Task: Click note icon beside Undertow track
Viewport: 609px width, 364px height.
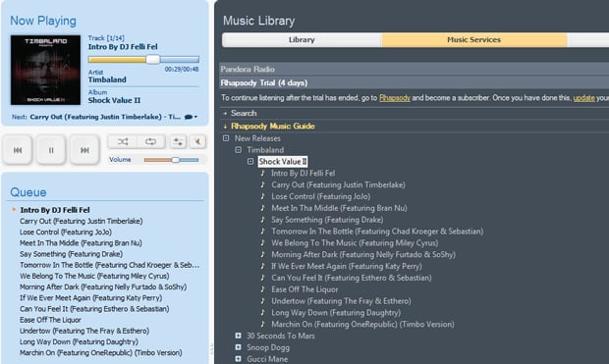Action: (x=263, y=301)
